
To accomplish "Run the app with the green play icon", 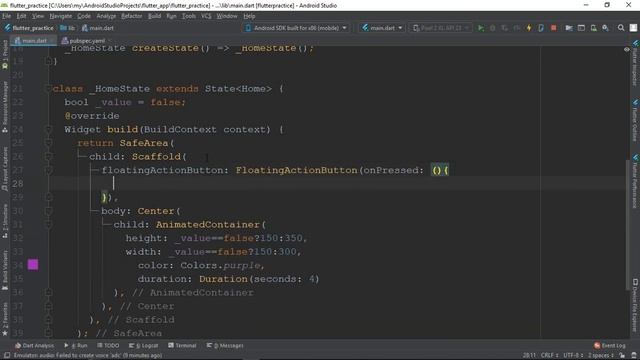I will pyautogui.click(x=481, y=28).
